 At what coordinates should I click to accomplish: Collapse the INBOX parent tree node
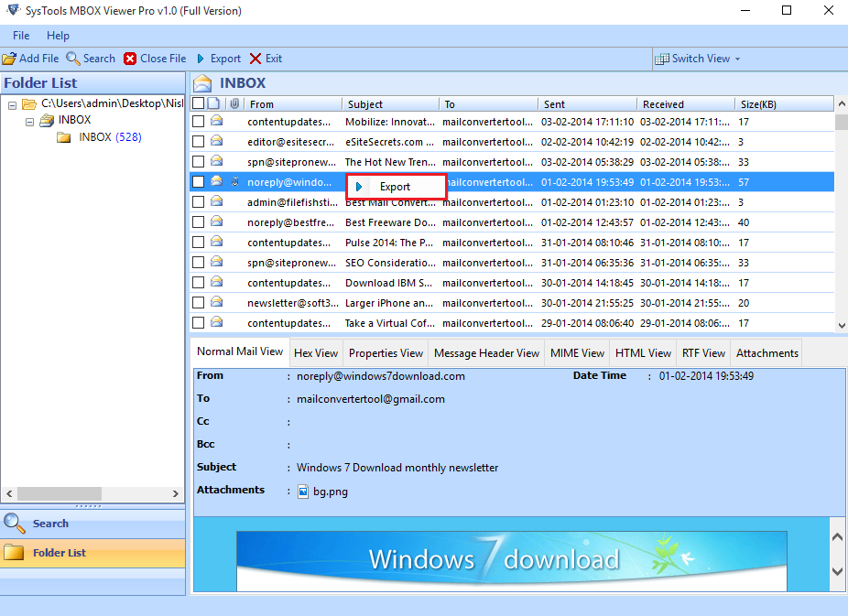click(x=29, y=122)
